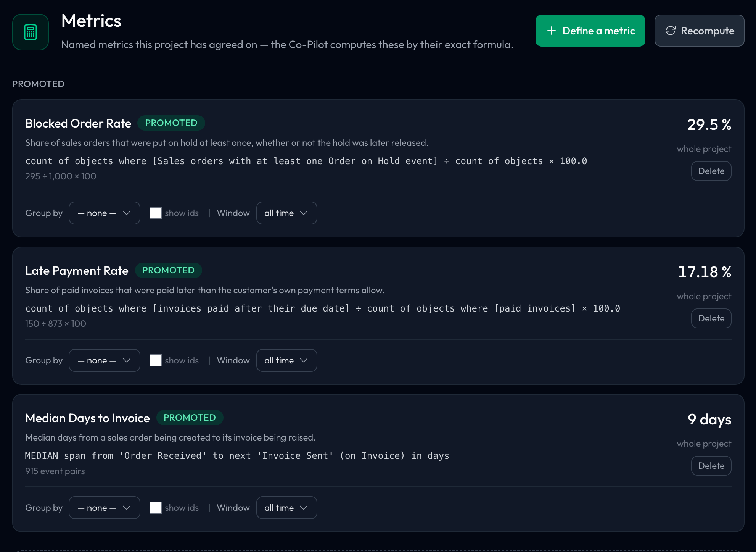This screenshot has width=756, height=552.
Task: Click the PROMOTED badge beside Median Days to Invoice
Action: [190, 418]
